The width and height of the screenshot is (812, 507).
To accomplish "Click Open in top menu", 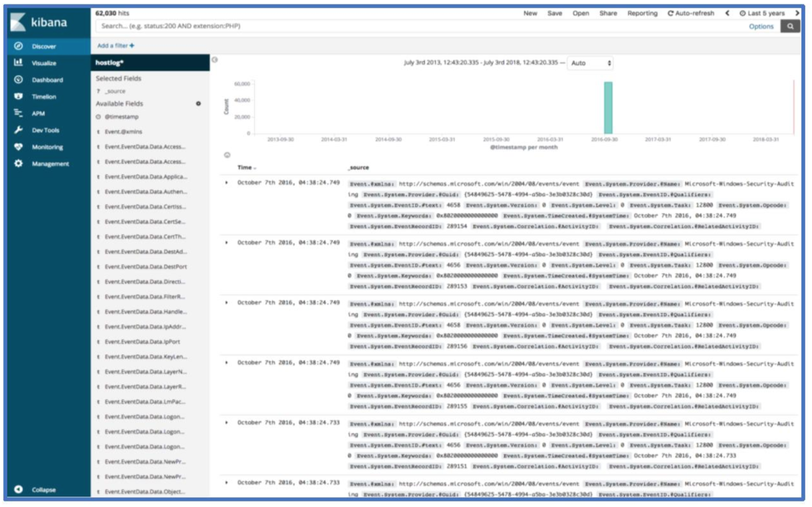I will click(x=580, y=13).
